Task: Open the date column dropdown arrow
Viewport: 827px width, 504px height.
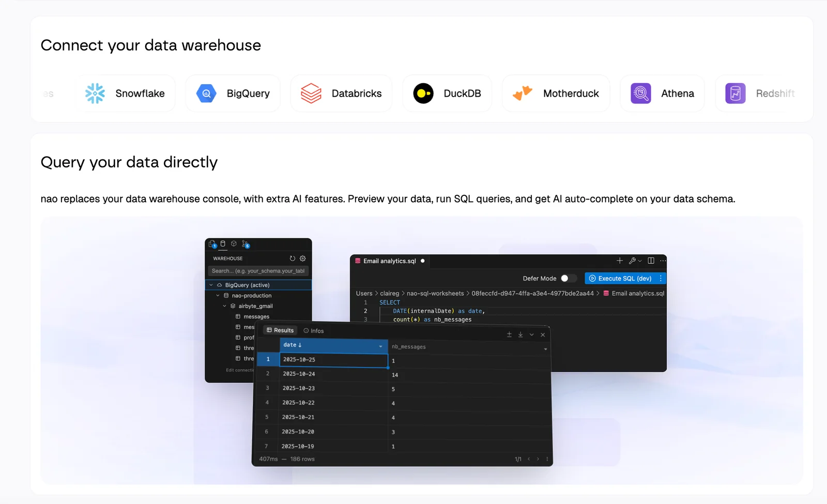Action: (x=380, y=346)
